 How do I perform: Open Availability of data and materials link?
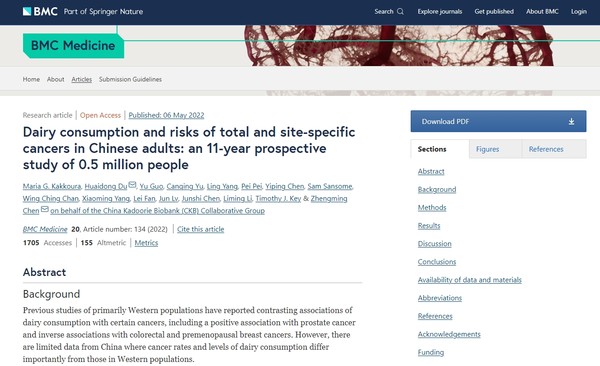click(x=470, y=280)
